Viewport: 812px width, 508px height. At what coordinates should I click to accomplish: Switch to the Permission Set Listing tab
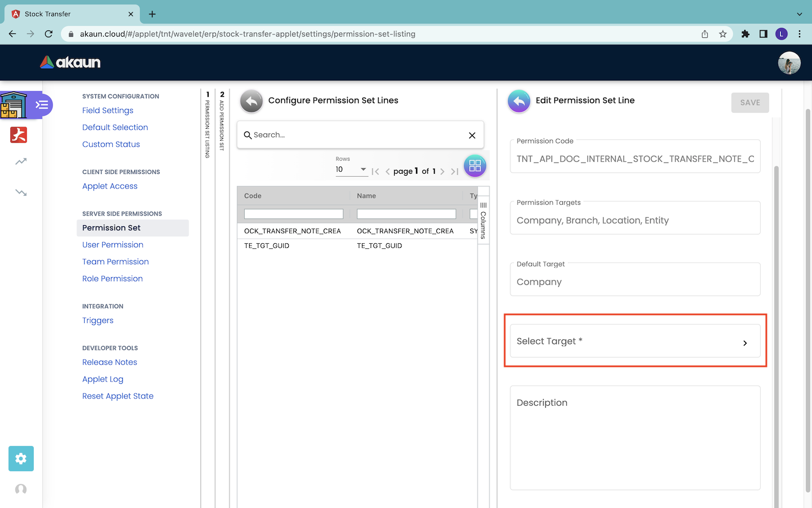[208, 125]
